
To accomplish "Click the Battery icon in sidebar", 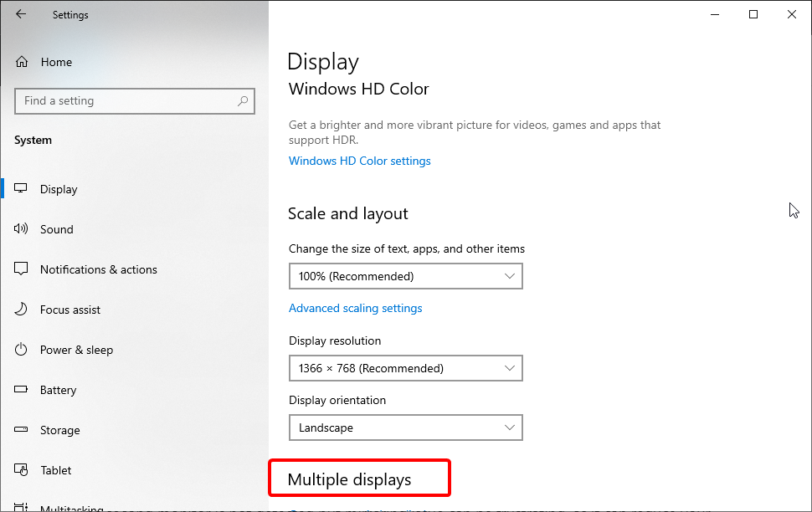I will tap(21, 389).
